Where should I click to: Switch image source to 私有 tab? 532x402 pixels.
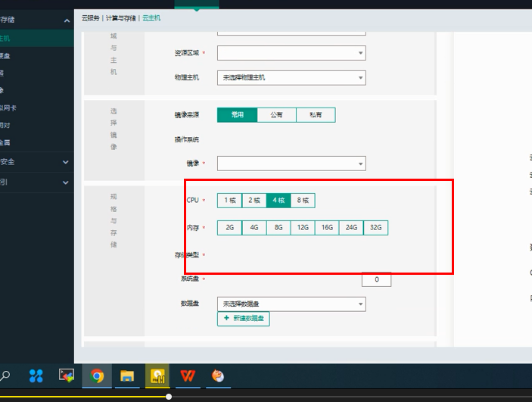[x=316, y=115]
